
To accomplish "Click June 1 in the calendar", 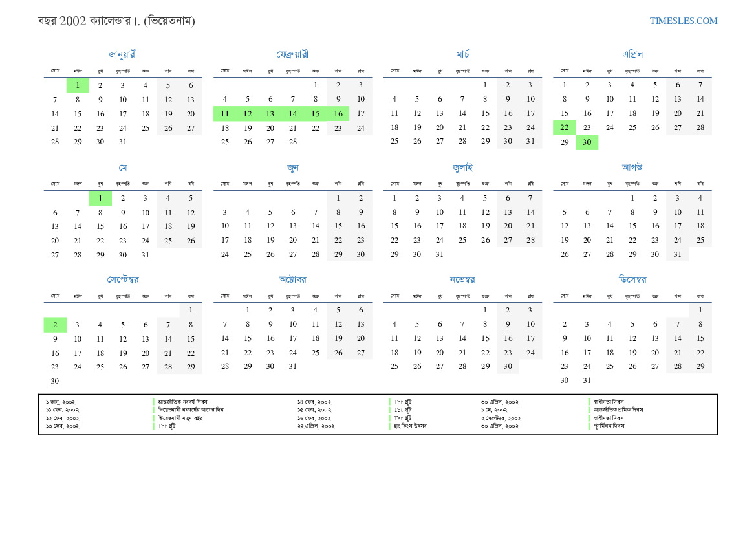I will [x=338, y=198].
